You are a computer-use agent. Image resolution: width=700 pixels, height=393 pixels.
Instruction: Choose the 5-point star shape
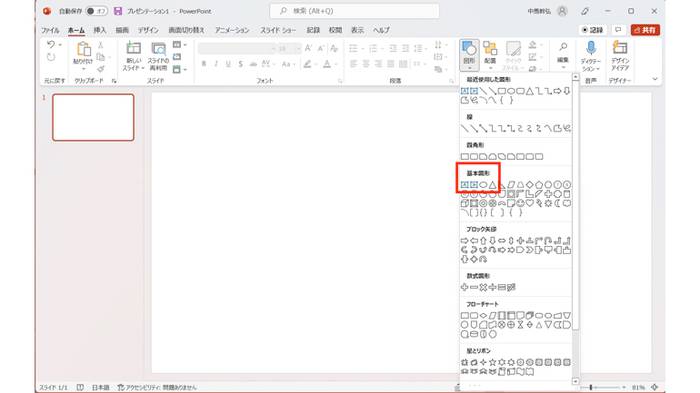492,362
